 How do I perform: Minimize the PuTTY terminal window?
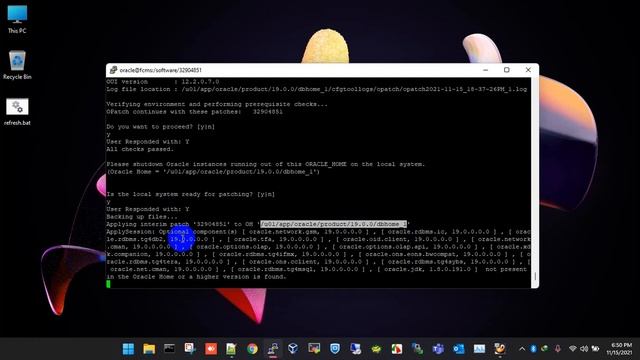pos(485,70)
